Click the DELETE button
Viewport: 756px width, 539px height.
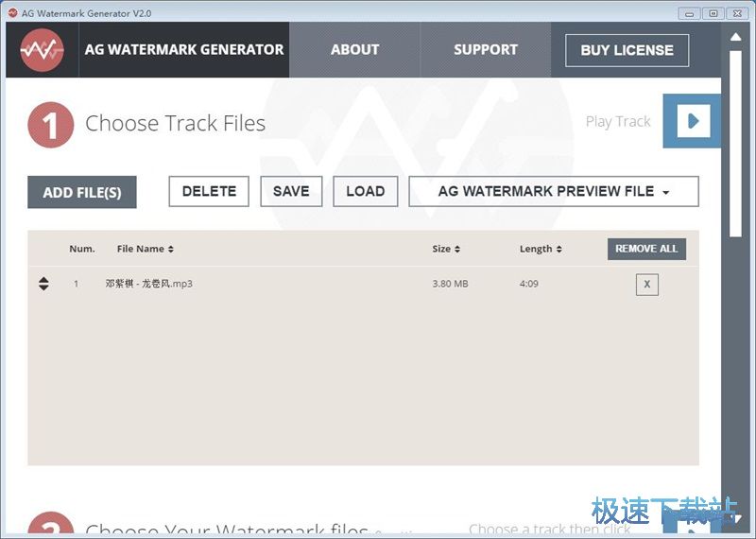click(x=209, y=192)
